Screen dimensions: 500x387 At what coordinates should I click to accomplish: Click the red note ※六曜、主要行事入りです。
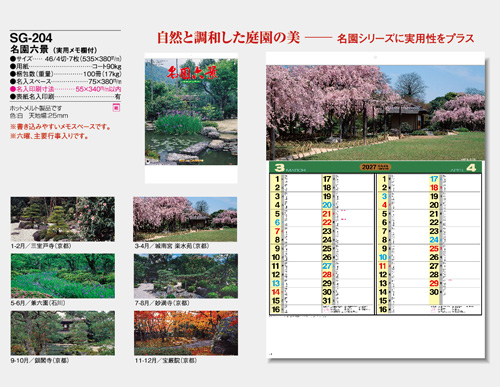click(49, 136)
